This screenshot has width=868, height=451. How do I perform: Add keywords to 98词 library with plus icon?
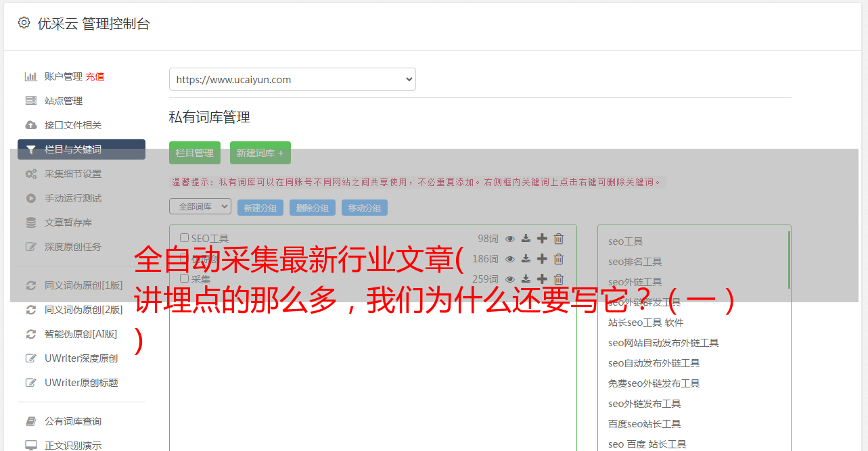tap(542, 239)
